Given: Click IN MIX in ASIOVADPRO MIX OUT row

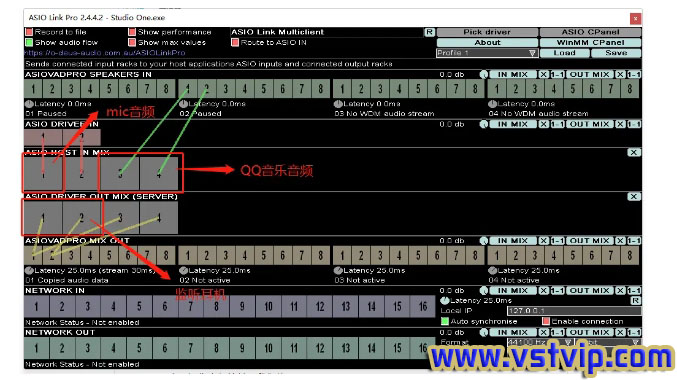Looking at the screenshot, I should pos(512,241).
